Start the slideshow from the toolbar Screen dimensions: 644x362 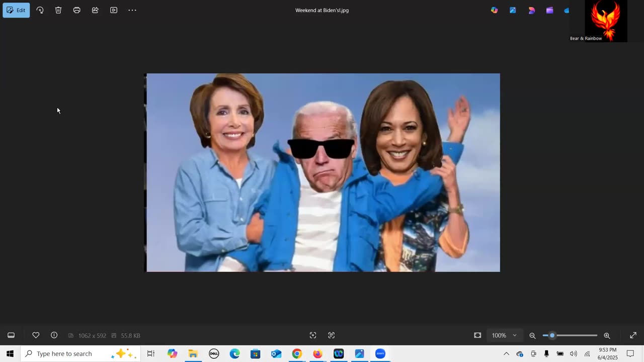point(114,10)
